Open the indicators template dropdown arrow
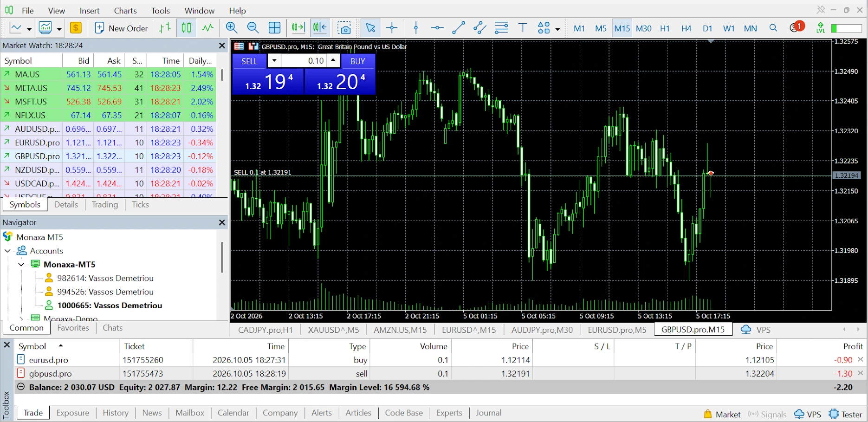This screenshot has width=868, height=422. 59,29
